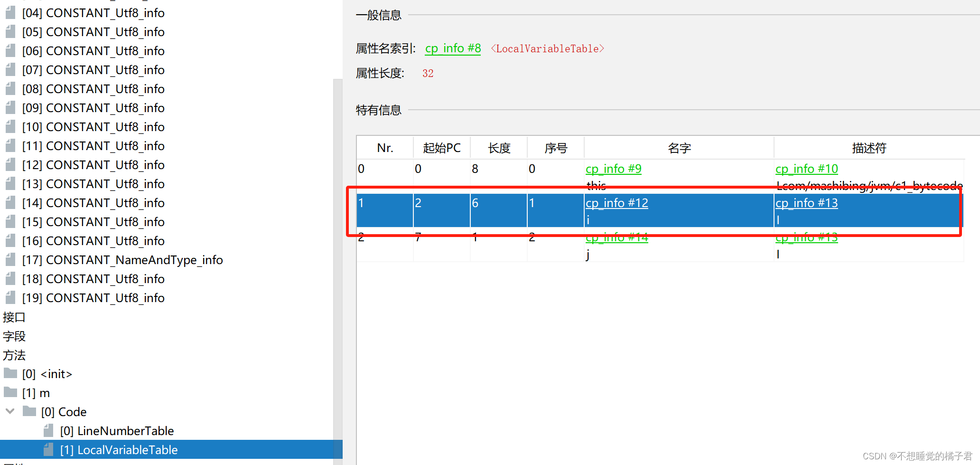Open cp_info #12 name link

[616, 203]
